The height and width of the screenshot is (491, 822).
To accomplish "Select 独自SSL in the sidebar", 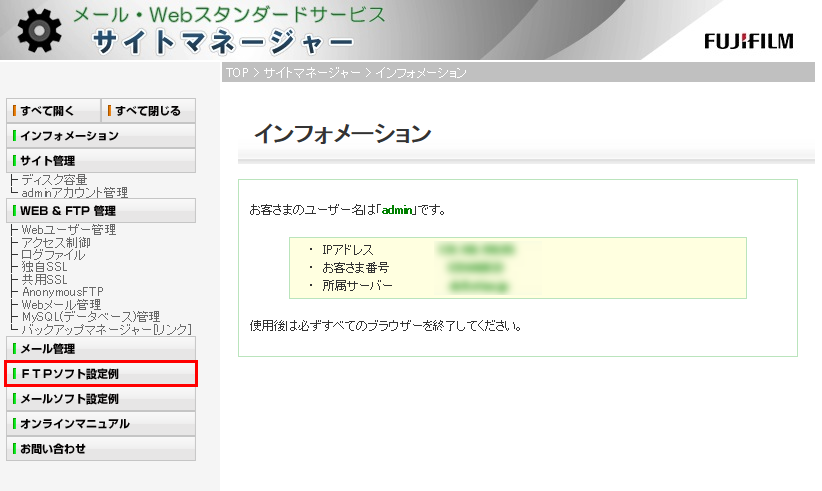I will click(45, 268).
